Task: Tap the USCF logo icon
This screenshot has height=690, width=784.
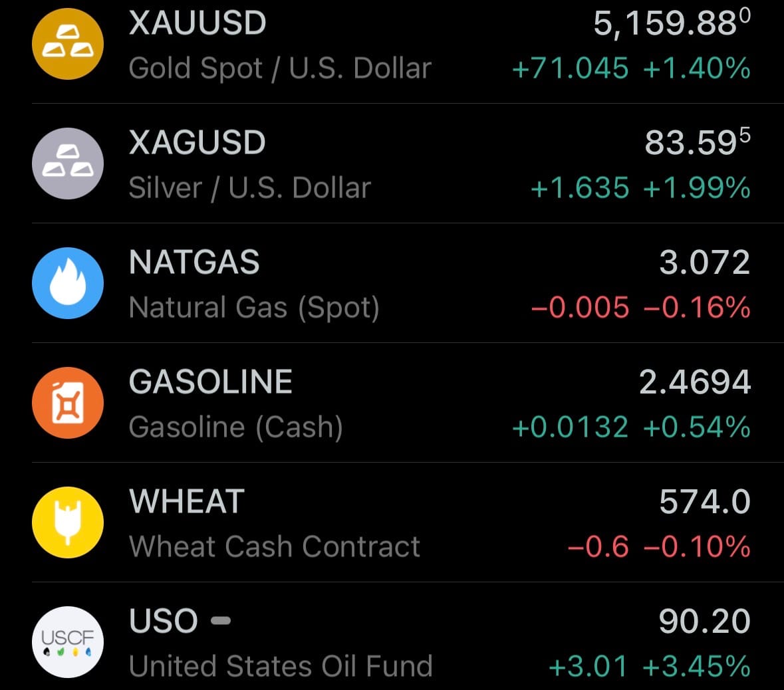Action: [68, 642]
